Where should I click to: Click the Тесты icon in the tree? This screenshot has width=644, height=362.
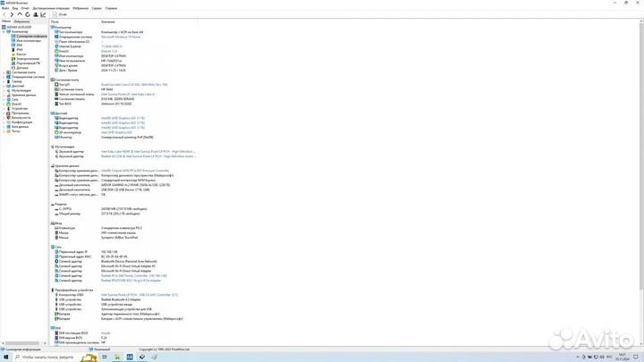tap(8, 130)
